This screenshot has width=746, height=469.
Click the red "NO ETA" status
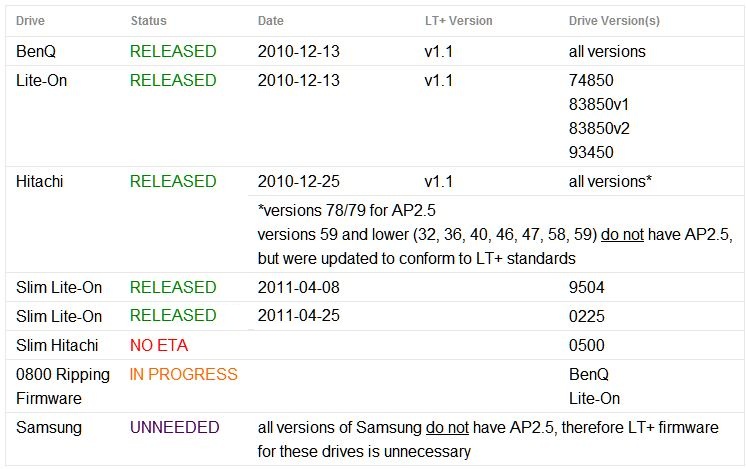tap(160, 345)
